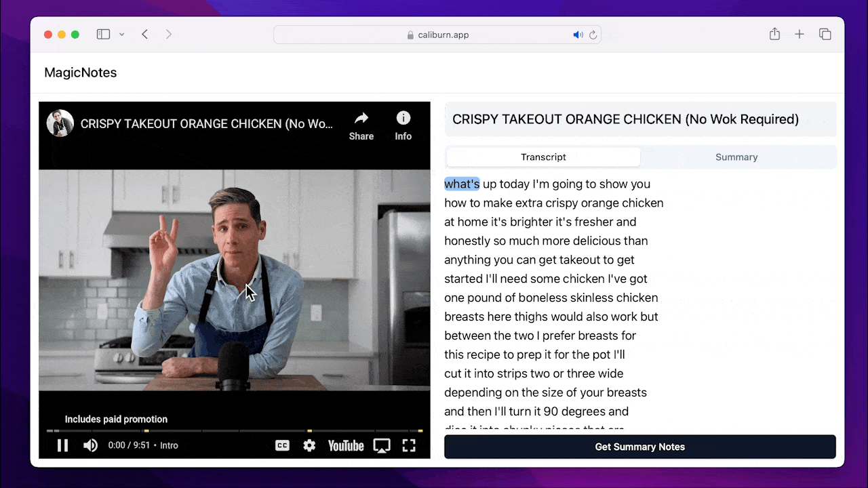
Task: Click transcript line "started I'll need some chicken"
Action: pos(546,279)
